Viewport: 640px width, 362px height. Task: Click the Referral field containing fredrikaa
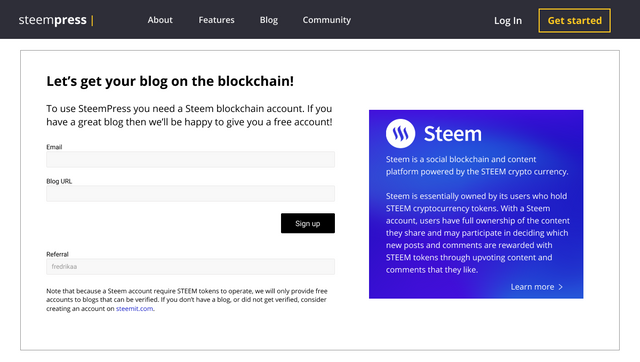pyautogui.click(x=191, y=267)
